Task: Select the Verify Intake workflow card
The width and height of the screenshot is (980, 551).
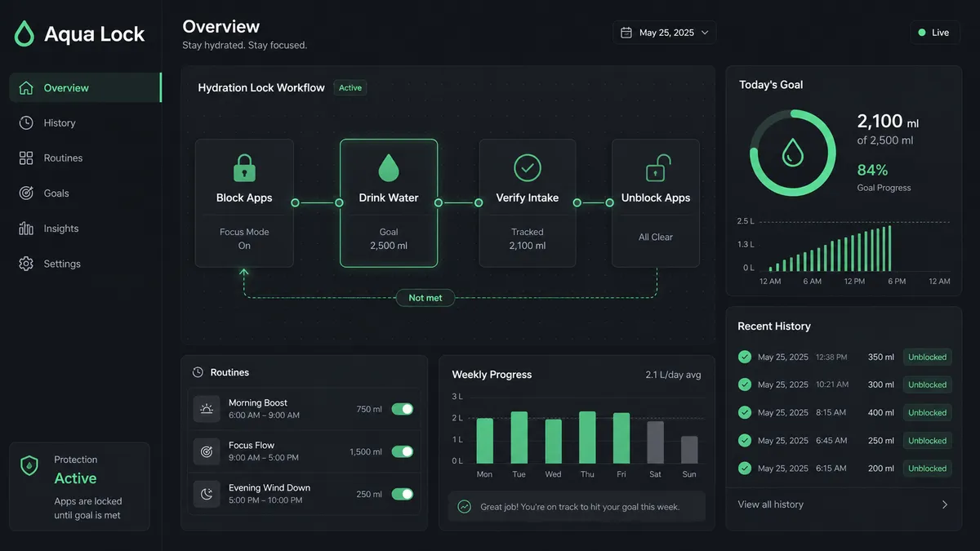Action: (x=528, y=203)
